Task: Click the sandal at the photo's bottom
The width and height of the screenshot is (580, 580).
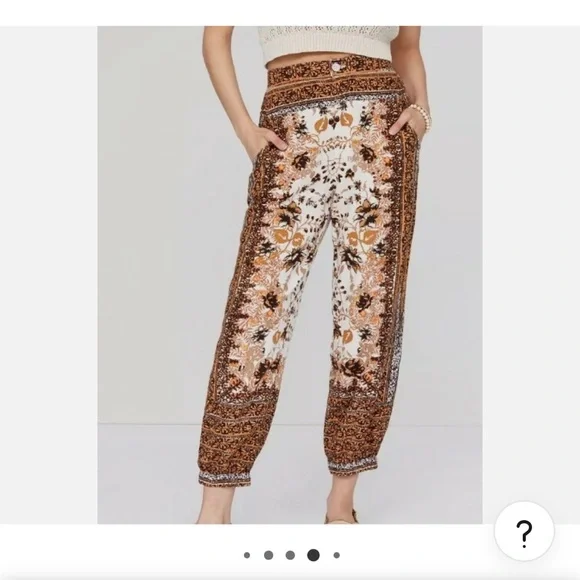Action: (x=341, y=516)
